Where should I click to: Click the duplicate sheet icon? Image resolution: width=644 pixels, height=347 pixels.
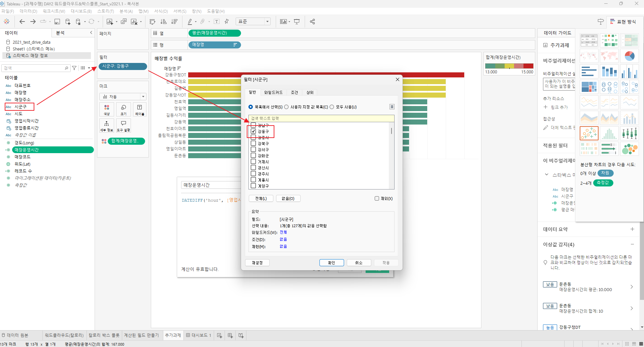coord(124,22)
